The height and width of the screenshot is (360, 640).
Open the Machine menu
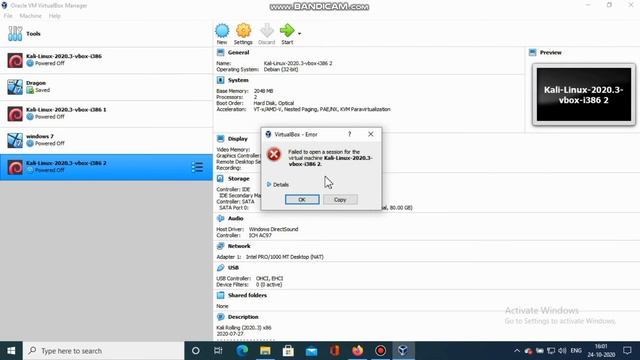31,16
